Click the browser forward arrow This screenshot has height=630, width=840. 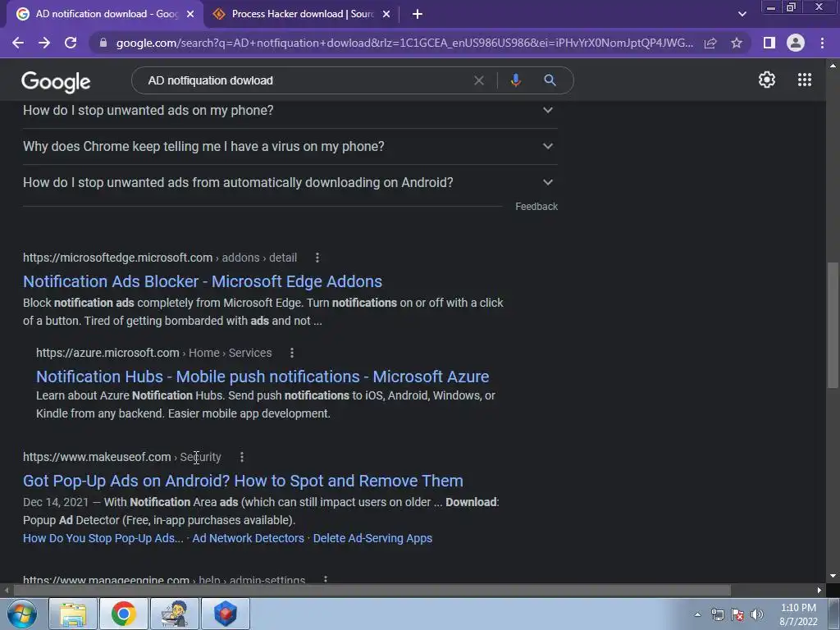tap(44, 43)
